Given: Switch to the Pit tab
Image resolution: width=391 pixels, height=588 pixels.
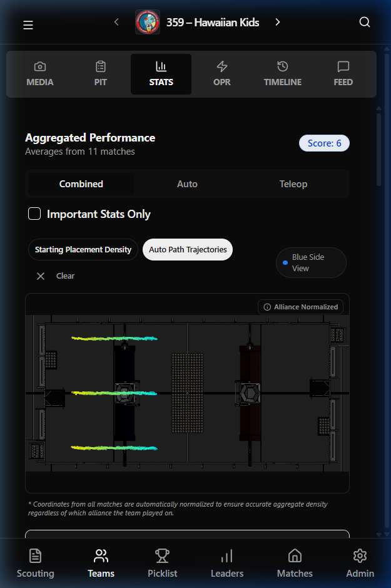Looking at the screenshot, I should click(101, 74).
